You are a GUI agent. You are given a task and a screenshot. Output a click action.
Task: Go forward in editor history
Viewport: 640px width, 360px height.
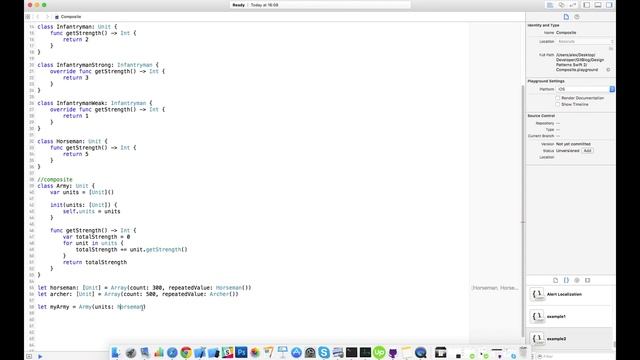tap(47, 17)
